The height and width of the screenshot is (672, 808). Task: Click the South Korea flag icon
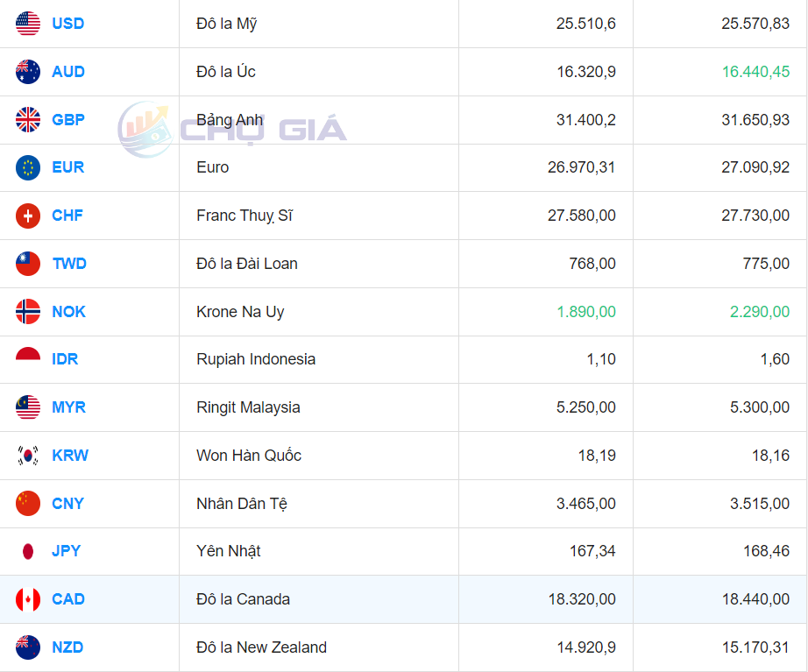point(28,456)
